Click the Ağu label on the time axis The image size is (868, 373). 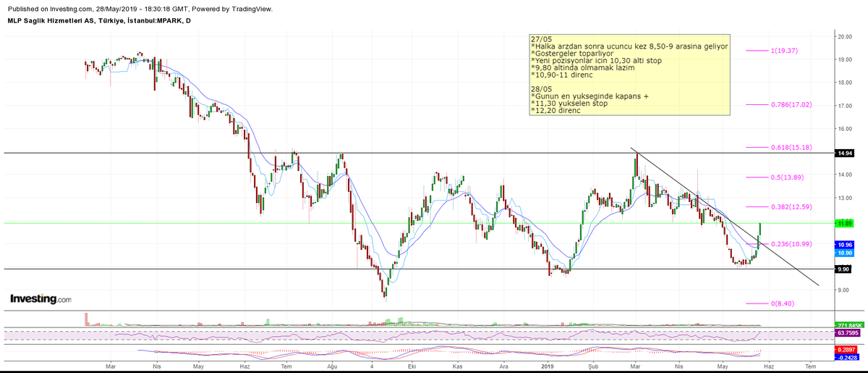click(333, 368)
